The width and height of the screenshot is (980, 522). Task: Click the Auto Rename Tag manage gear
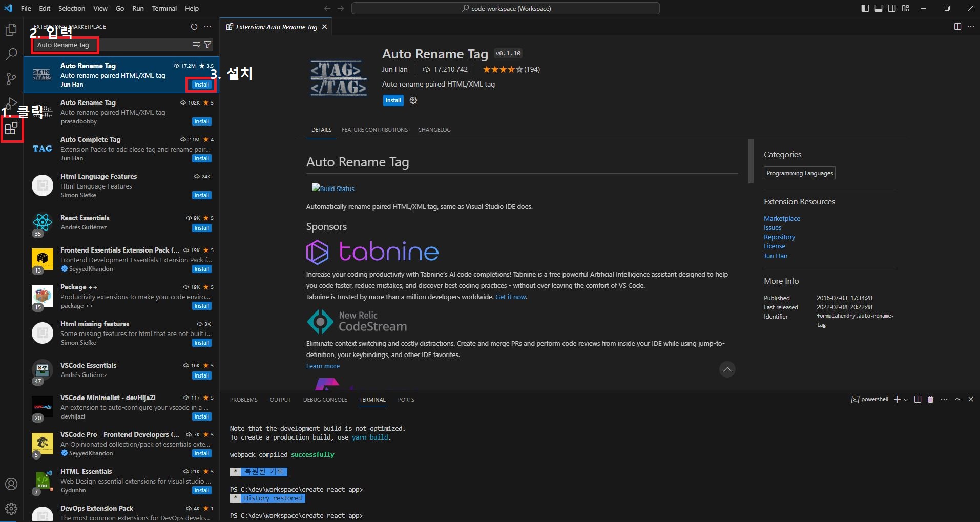click(413, 100)
